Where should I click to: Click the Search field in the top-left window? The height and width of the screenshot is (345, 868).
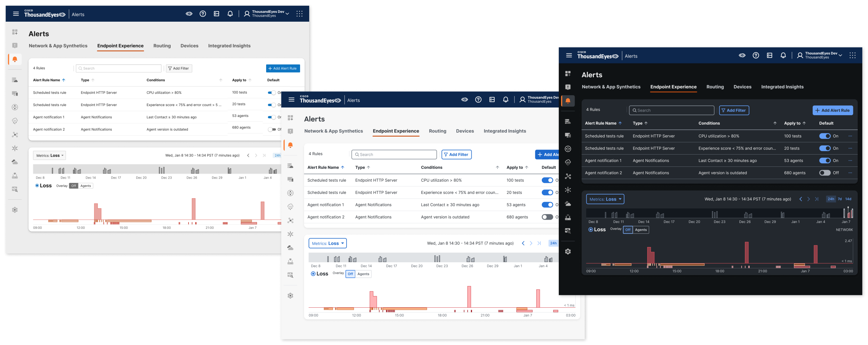[x=119, y=68]
